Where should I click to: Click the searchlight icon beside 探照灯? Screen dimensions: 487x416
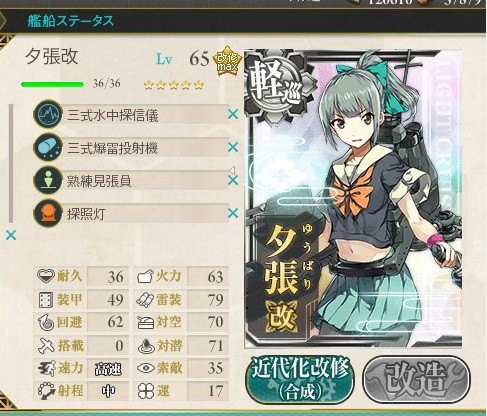pos(48,213)
